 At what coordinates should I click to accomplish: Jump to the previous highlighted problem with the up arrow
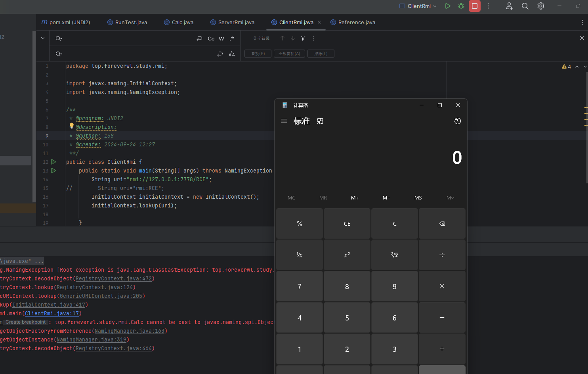click(x=577, y=67)
